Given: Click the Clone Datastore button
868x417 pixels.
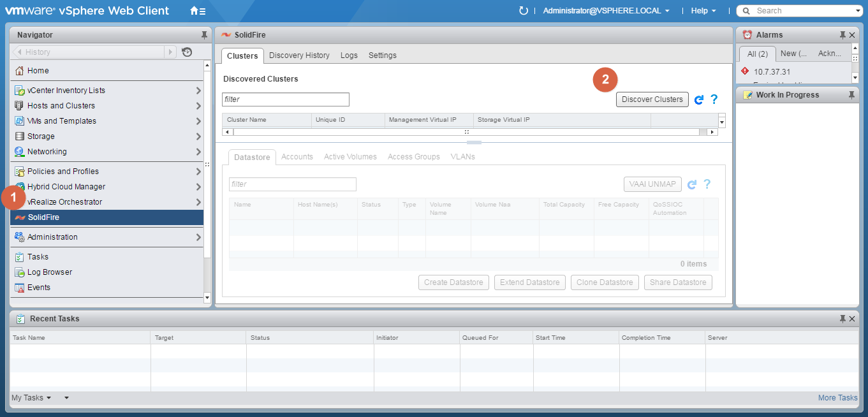Looking at the screenshot, I should (x=605, y=282).
